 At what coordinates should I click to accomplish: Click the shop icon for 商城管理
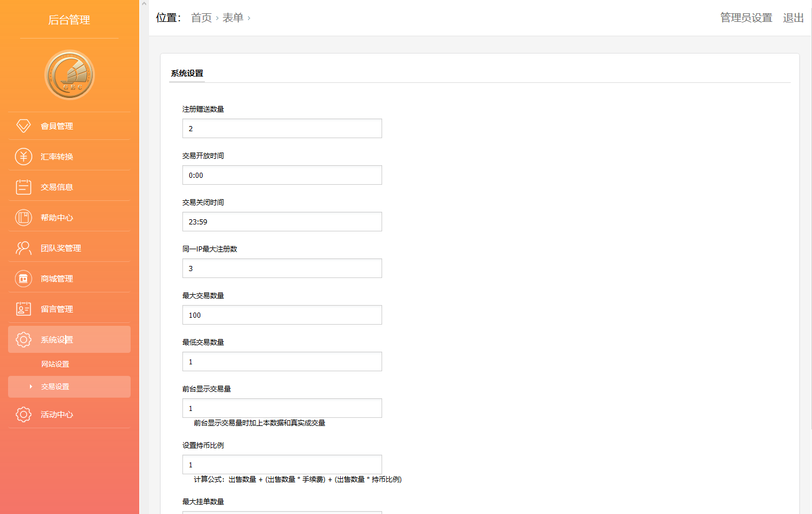(x=24, y=279)
